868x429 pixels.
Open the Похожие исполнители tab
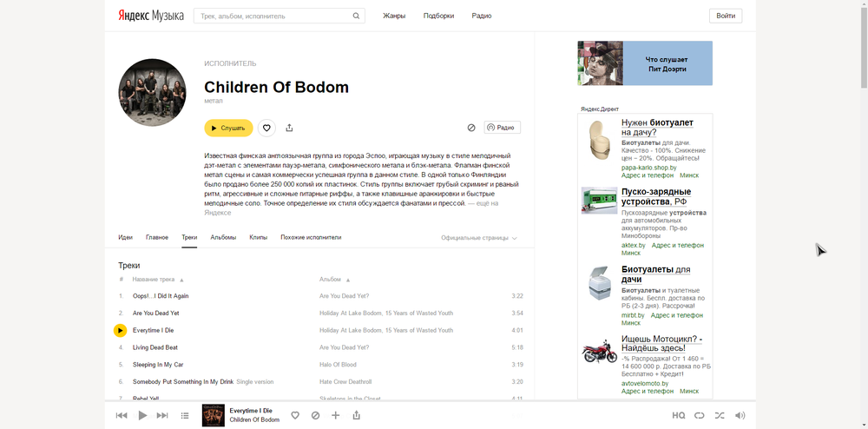tap(311, 237)
